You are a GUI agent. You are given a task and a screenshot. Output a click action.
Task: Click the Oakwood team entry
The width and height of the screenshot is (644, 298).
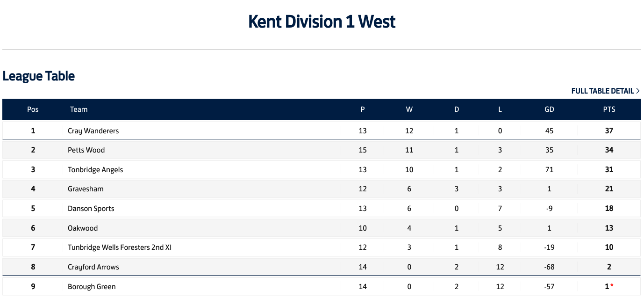coord(83,228)
